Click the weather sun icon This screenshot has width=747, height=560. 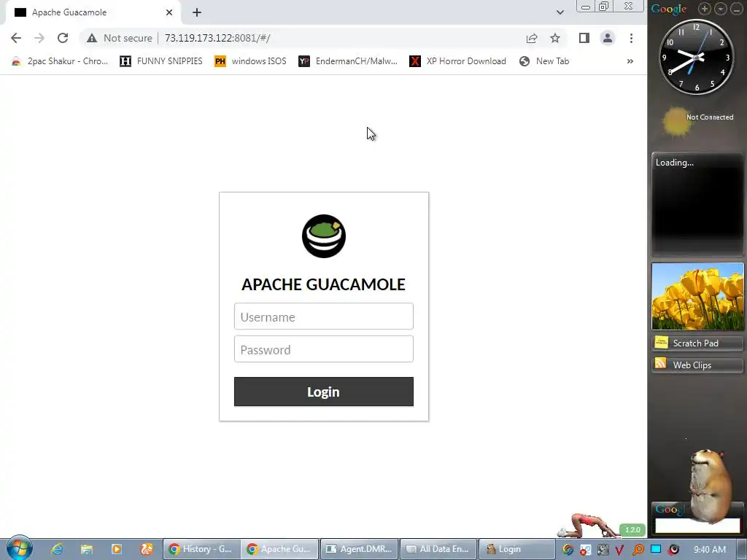(x=675, y=121)
